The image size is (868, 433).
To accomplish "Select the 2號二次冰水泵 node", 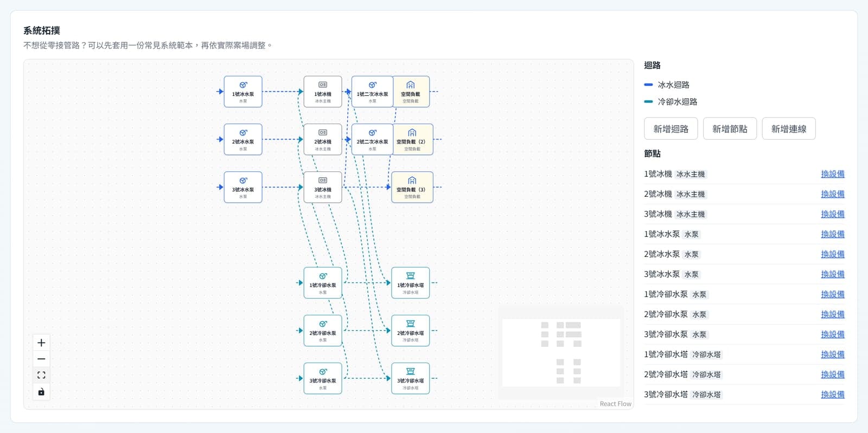I will (372, 139).
